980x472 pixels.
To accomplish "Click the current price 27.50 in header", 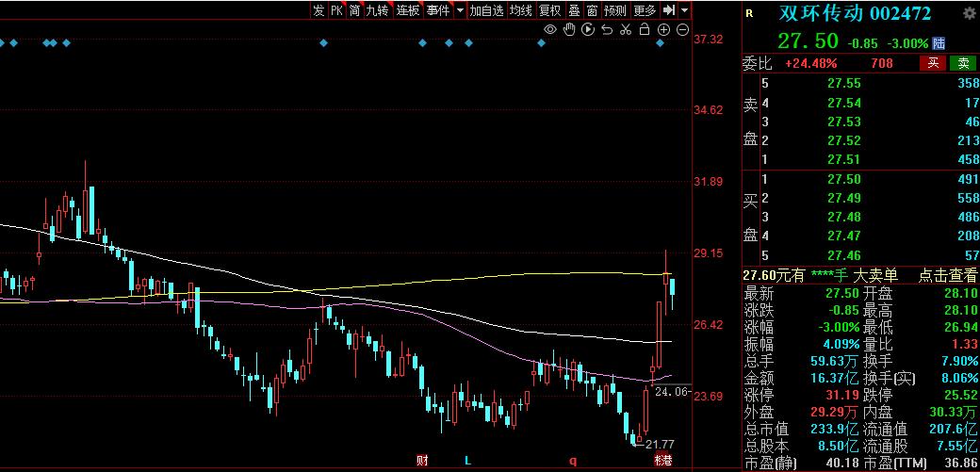I will 808,41.
